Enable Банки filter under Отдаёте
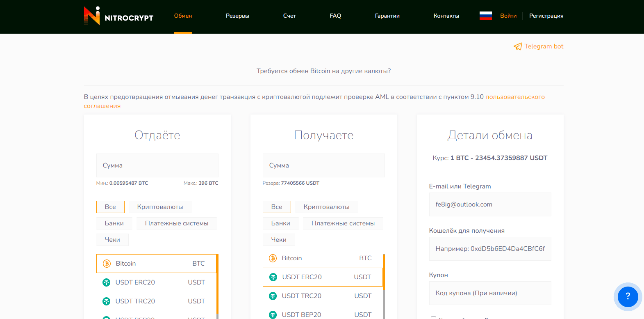The width and height of the screenshot is (644, 319). coord(114,223)
